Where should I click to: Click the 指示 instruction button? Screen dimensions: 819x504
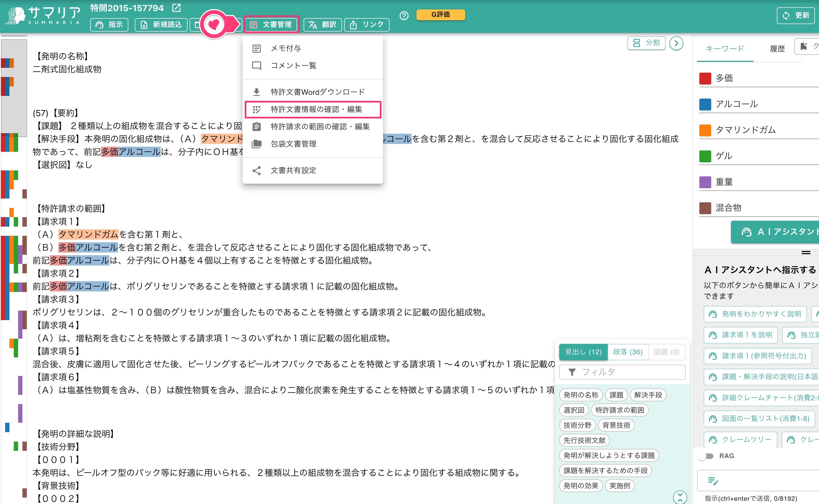[109, 24]
